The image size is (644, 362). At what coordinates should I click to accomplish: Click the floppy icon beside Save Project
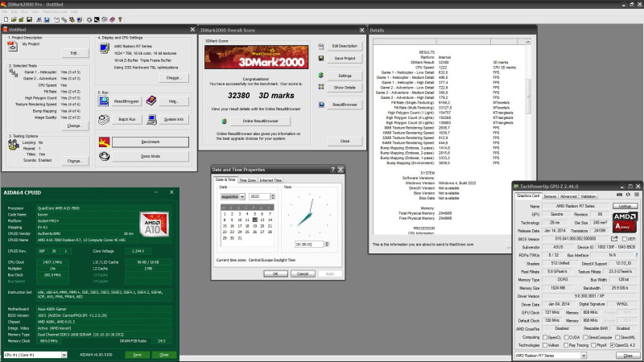[x=321, y=58]
